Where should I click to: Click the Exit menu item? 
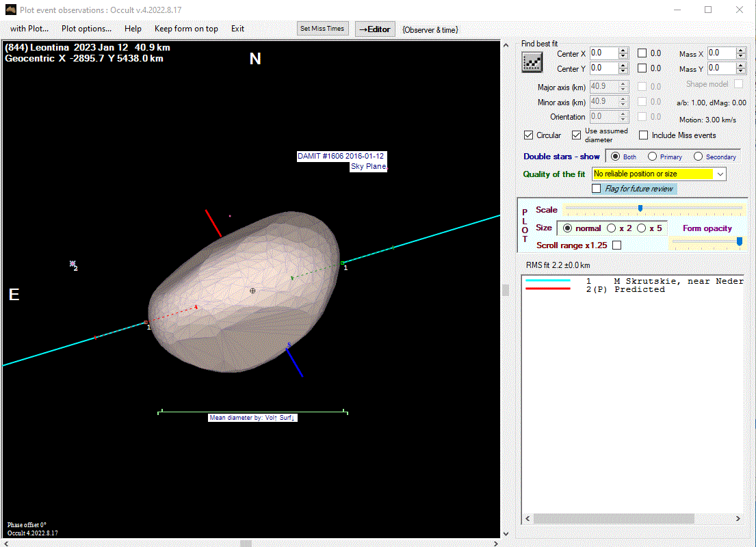[237, 29]
